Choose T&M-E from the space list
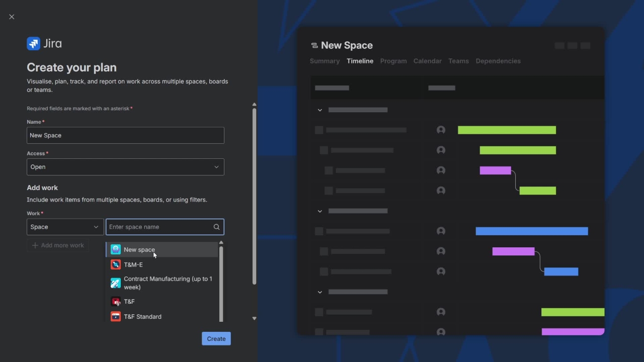The width and height of the screenshot is (644, 362). [162, 264]
